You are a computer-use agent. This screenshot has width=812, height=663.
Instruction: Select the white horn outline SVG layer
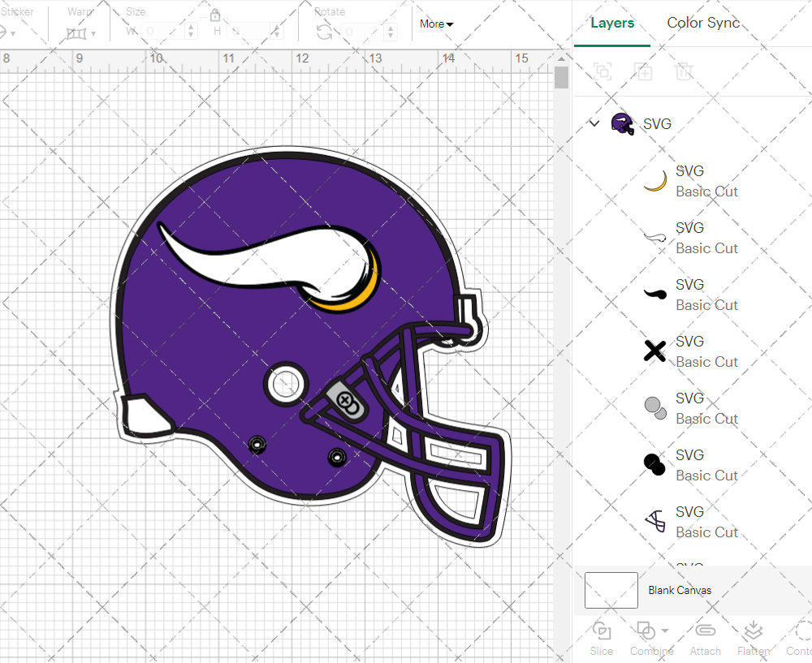click(x=691, y=238)
